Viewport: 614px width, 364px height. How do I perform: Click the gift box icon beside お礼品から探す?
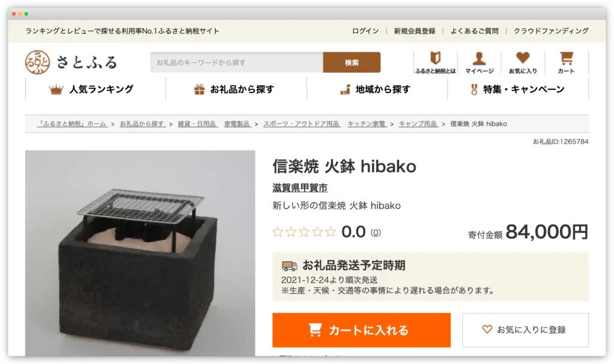point(199,90)
